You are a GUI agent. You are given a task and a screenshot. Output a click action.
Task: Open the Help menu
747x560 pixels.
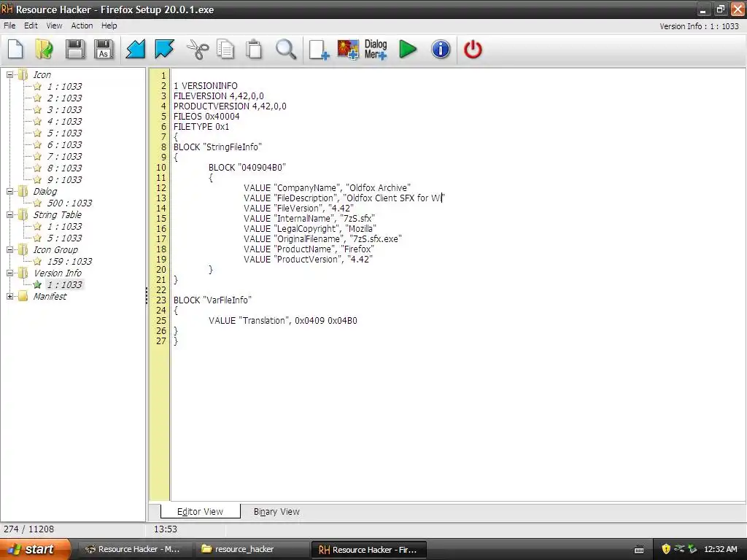pyautogui.click(x=109, y=26)
